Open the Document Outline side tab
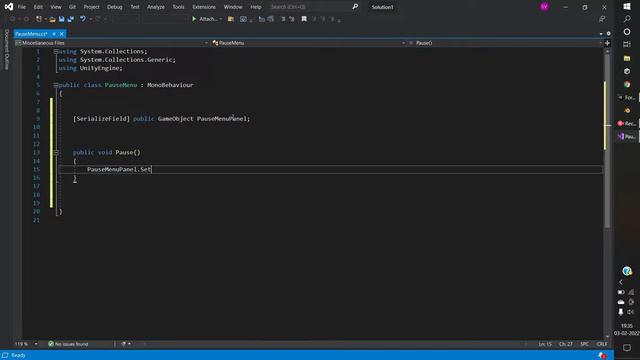This screenshot has height=360, width=640. click(x=7, y=50)
